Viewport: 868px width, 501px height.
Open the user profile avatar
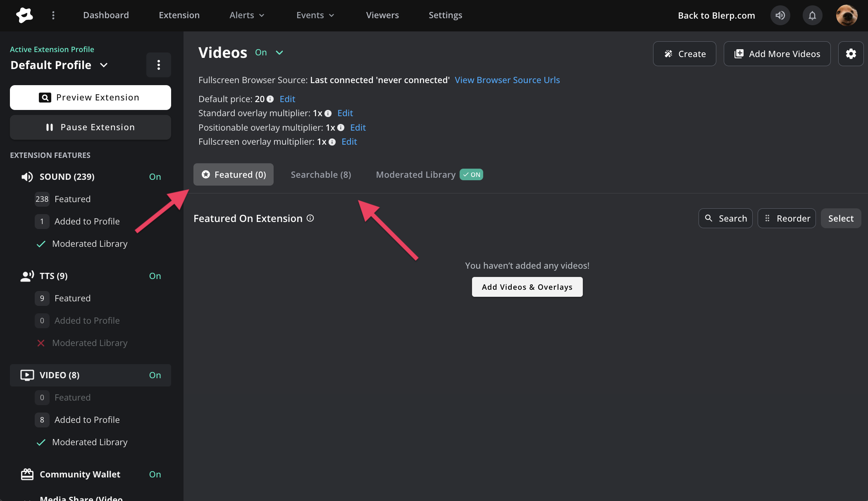click(x=846, y=15)
